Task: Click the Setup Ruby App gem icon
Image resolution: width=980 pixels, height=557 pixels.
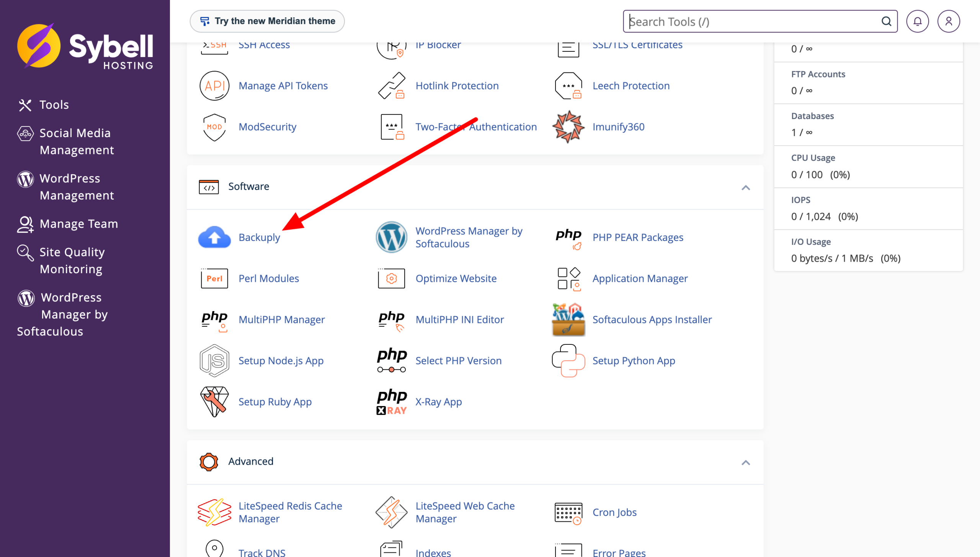Action: click(214, 402)
